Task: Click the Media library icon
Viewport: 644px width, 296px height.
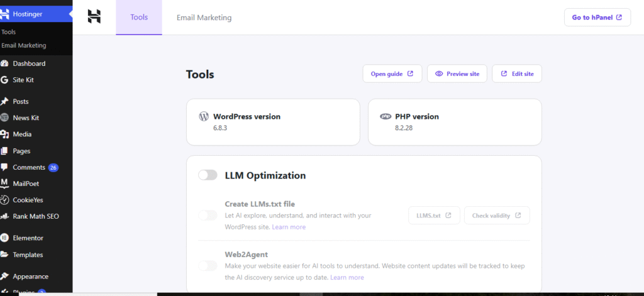Action: coord(4,134)
